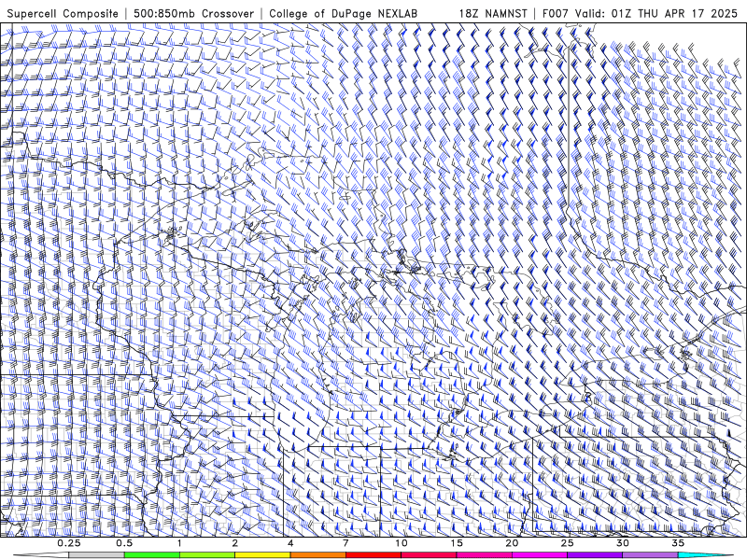Select the orange 4–7 legend swatch
The width and height of the screenshot is (747, 560).
pyautogui.click(x=317, y=555)
